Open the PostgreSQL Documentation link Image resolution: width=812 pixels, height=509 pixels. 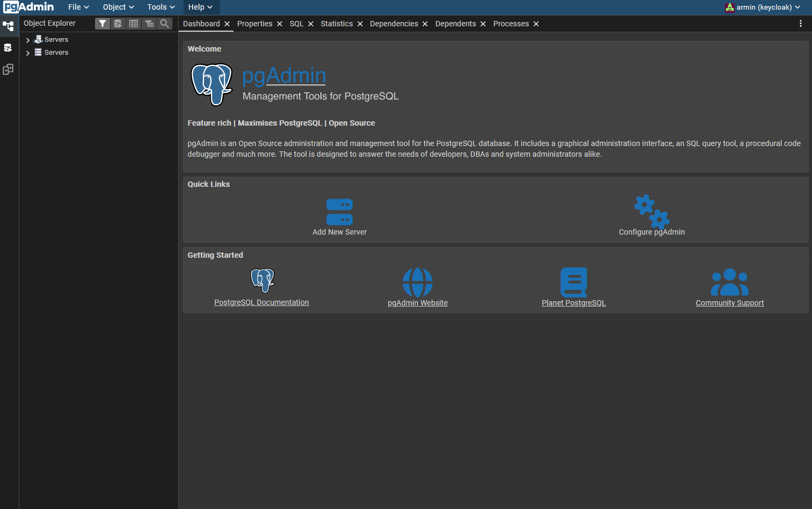(x=261, y=302)
